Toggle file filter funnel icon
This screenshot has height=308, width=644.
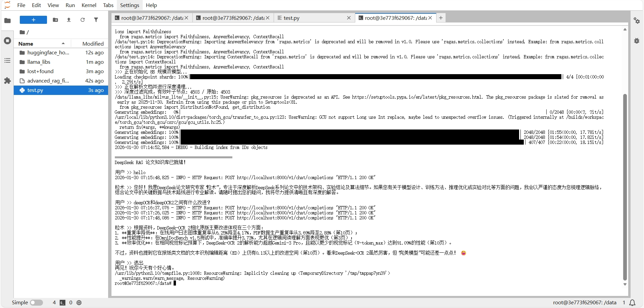pyautogui.click(x=96, y=20)
